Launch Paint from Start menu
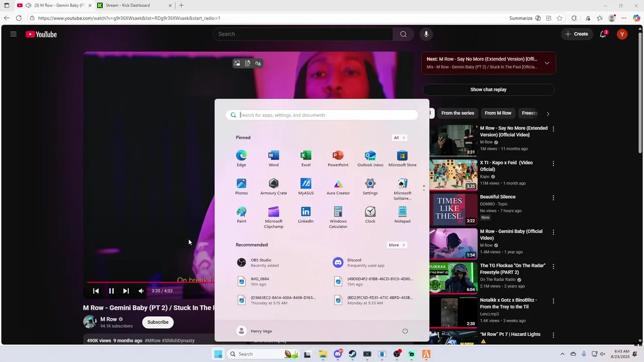Viewport: 644px width, 362px height. (x=242, y=214)
